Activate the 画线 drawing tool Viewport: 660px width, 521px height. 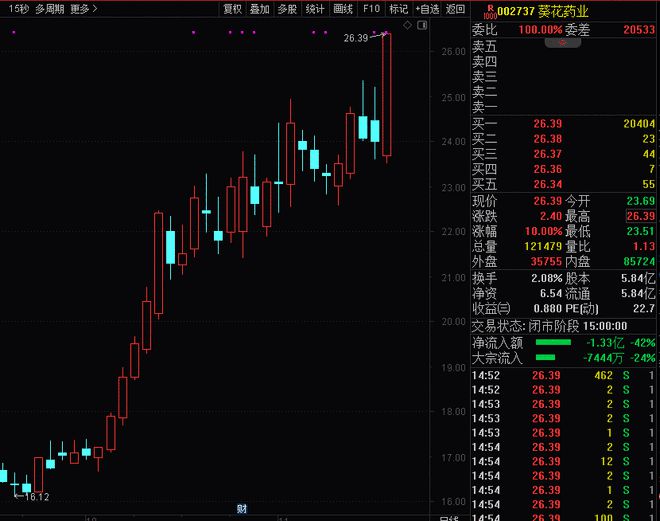(x=343, y=9)
